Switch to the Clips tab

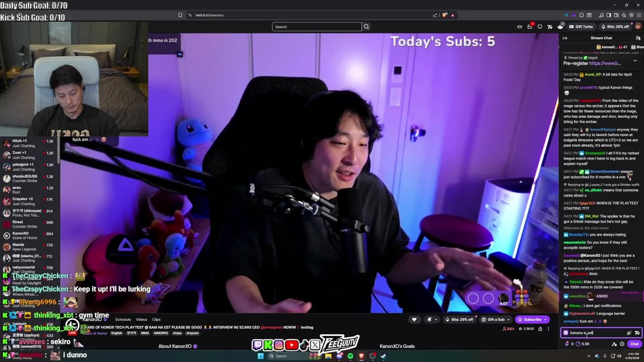click(156, 320)
